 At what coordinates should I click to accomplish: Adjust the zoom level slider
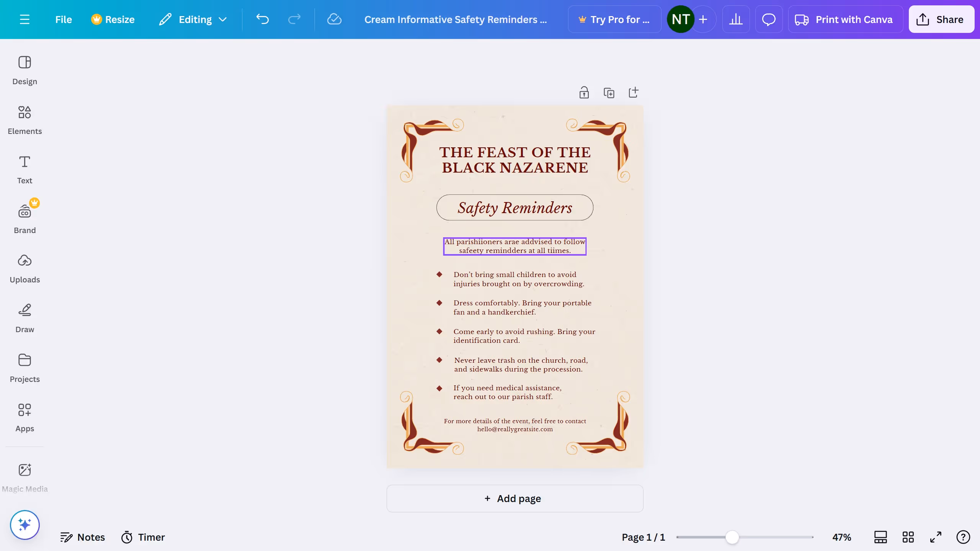pyautogui.click(x=733, y=537)
